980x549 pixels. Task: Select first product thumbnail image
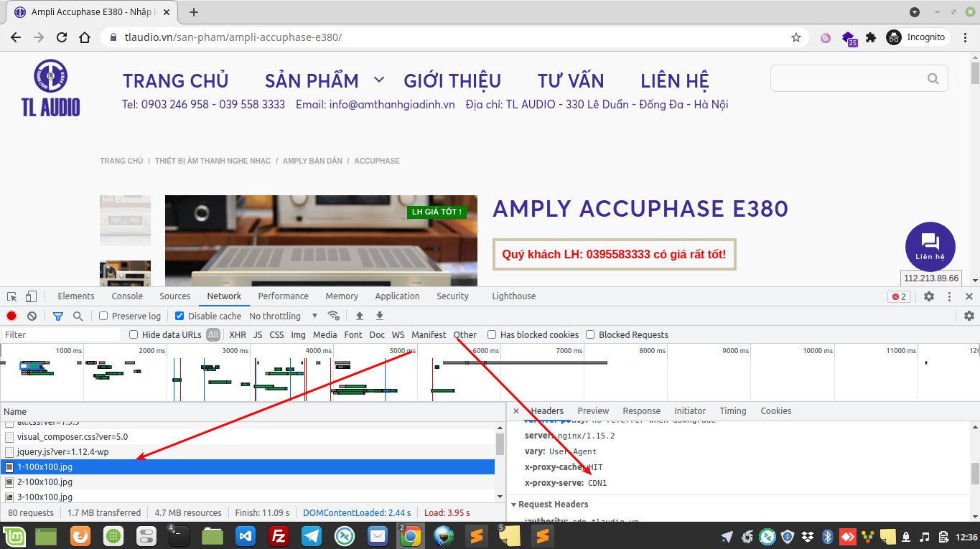[125, 221]
